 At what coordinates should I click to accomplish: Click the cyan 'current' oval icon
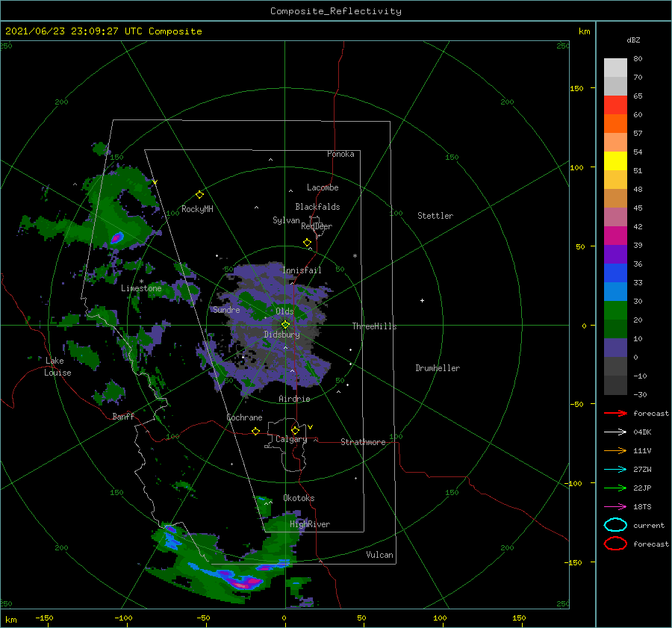tap(615, 525)
